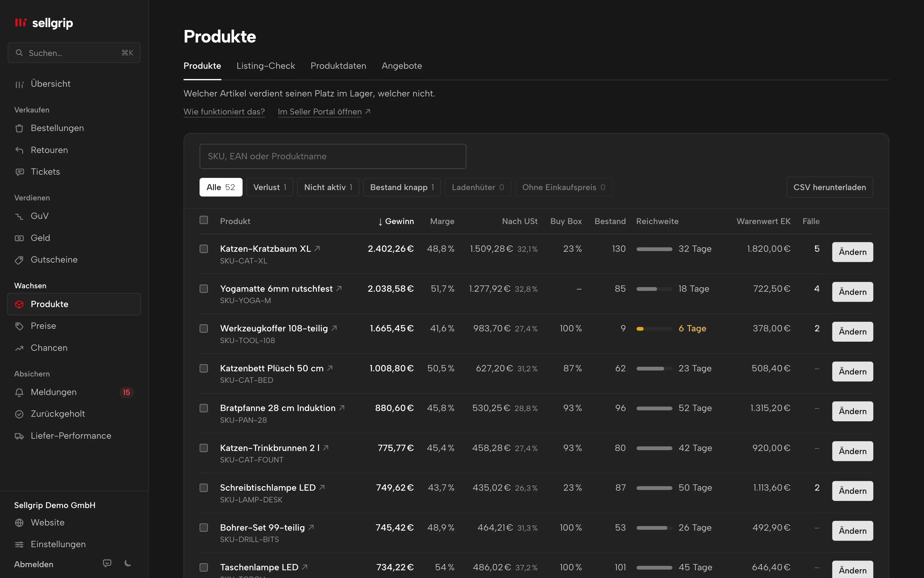Sort by Nach USt column header
Viewport: 924px width, 578px height.
click(x=520, y=221)
